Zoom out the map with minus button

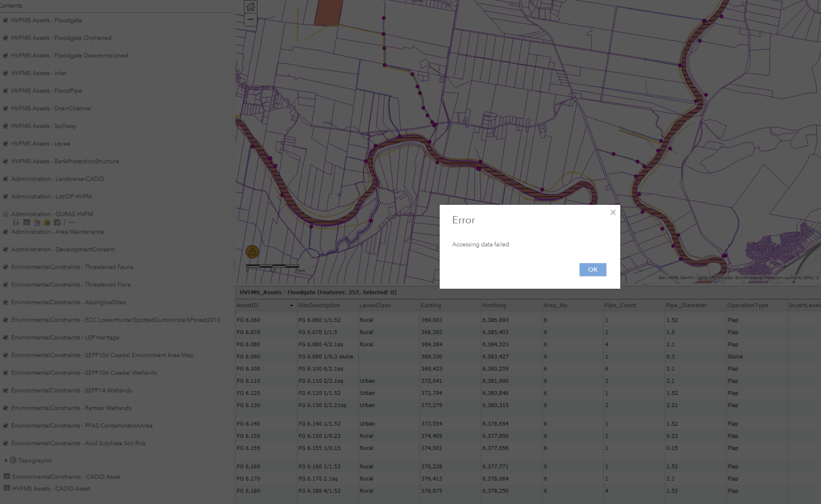coord(251,20)
